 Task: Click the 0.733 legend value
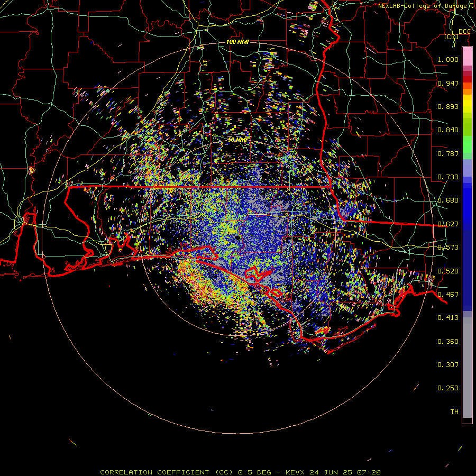click(x=448, y=177)
